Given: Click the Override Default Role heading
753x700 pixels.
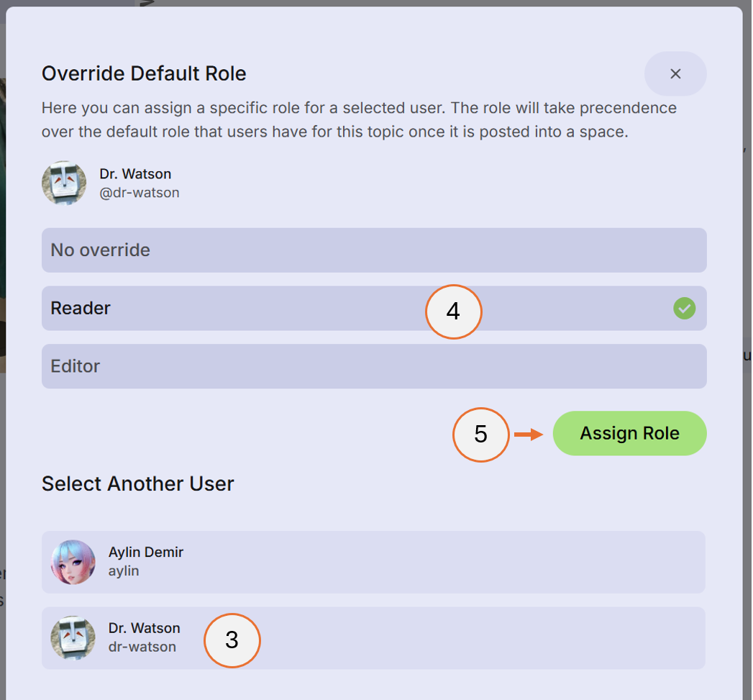Looking at the screenshot, I should point(144,73).
